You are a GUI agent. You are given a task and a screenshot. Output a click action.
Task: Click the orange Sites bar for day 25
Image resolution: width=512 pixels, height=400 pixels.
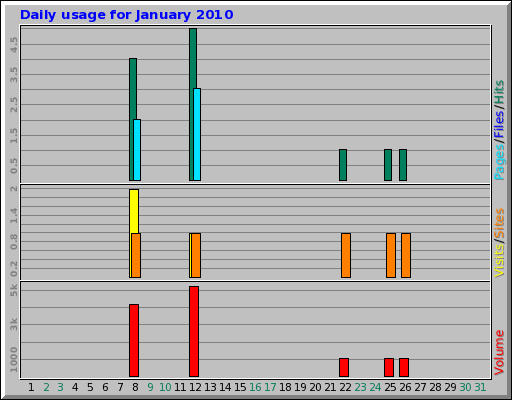click(x=391, y=255)
